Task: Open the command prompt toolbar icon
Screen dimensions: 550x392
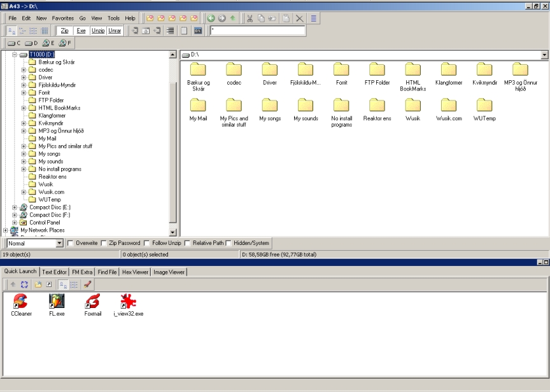Action: [x=198, y=31]
